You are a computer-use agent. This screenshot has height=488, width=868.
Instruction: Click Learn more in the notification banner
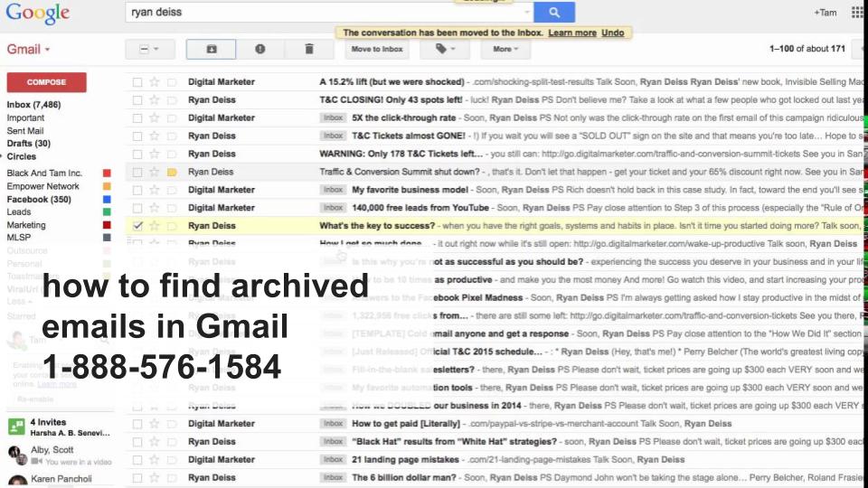(x=572, y=33)
